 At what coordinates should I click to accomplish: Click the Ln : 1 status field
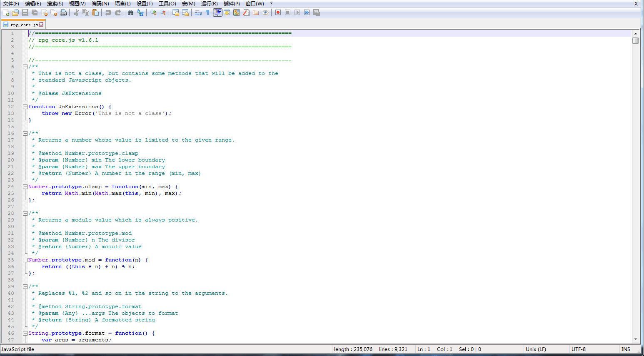coord(424,349)
